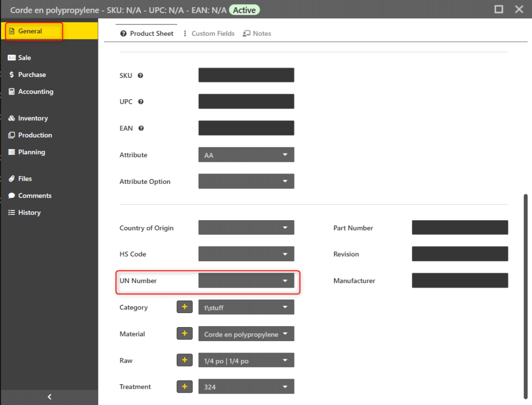Viewport: 532px width, 405px height.
Task: Add a new Category with plus button
Action: (x=184, y=307)
